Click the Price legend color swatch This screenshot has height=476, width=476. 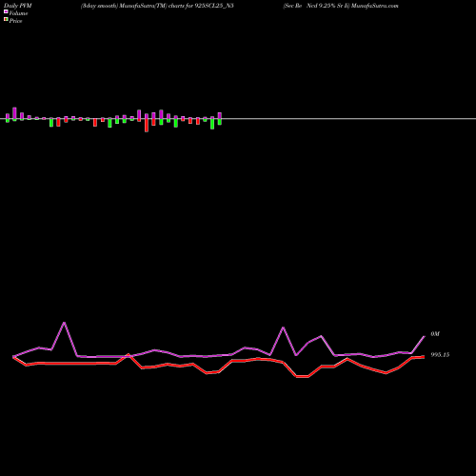6,19
